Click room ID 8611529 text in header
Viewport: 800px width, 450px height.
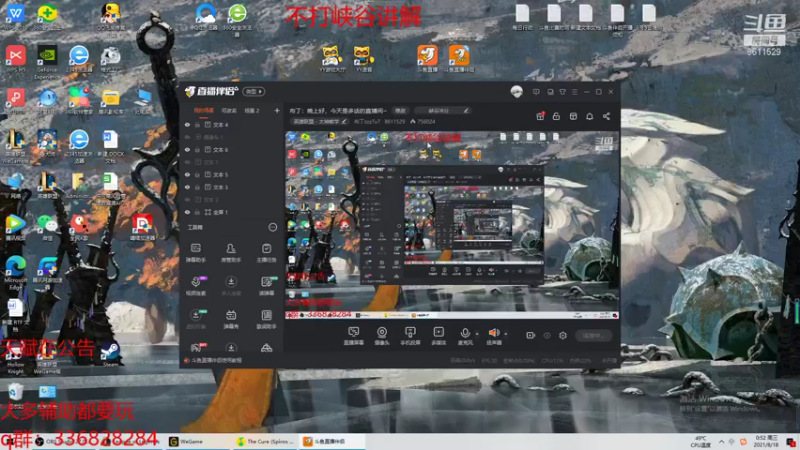click(x=394, y=122)
